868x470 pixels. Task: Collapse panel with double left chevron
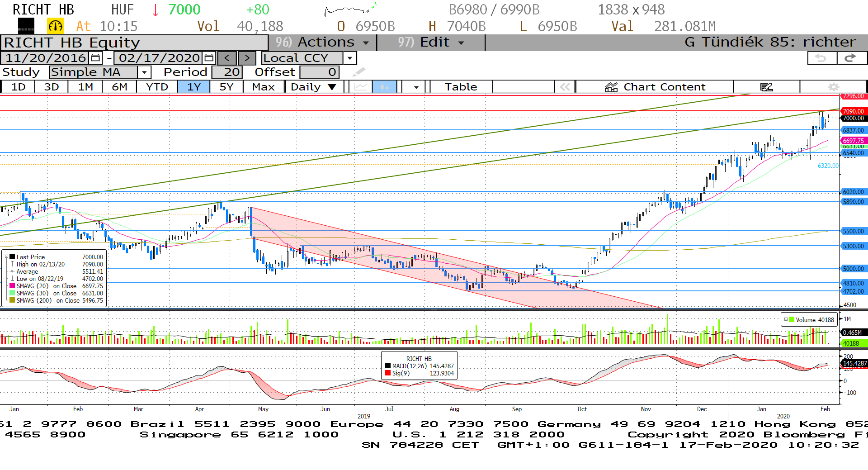tap(565, 87)
